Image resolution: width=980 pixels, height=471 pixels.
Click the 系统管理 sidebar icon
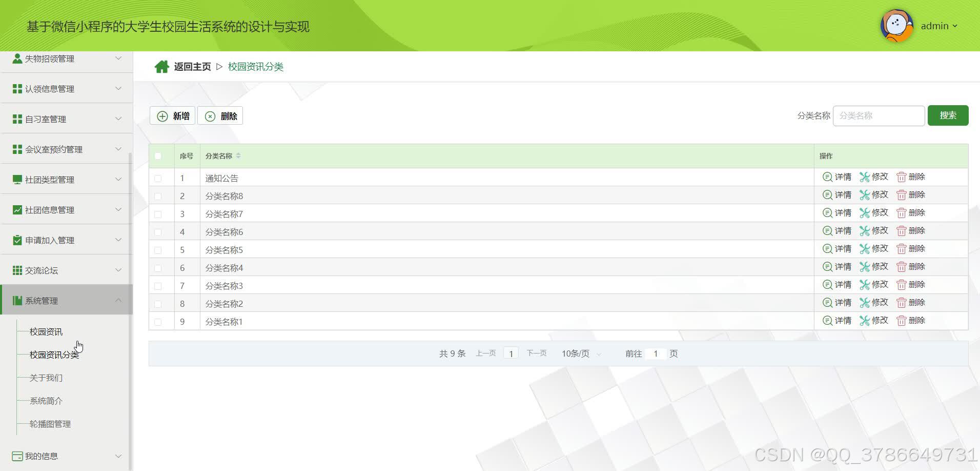(17, 301)
